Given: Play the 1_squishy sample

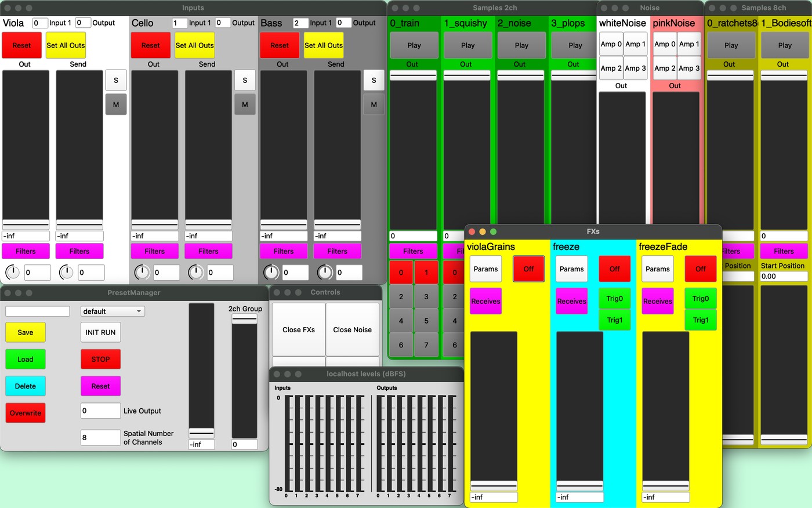Looking at the screenshot, I should [468, 45].
